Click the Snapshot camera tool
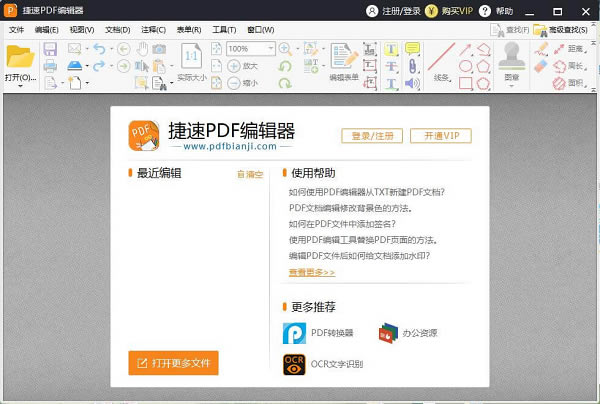Image resolution: width=600 pixels, height=404 pixels. (159, 49)
